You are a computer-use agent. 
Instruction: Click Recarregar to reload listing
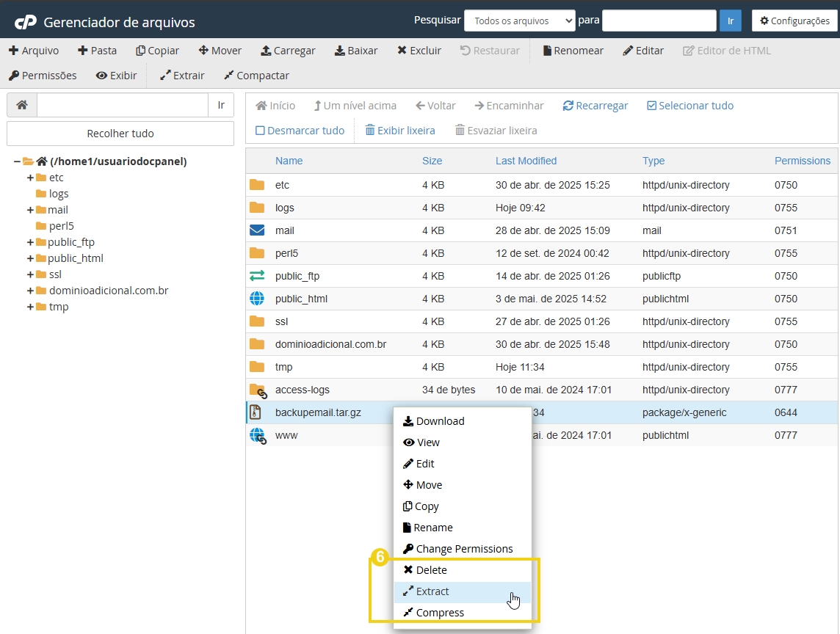tap(595, 106)
